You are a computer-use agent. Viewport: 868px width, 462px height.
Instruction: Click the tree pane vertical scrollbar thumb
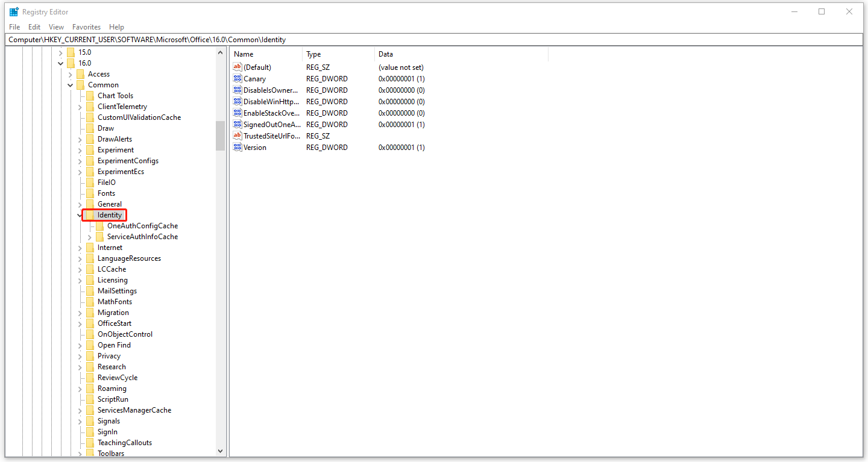220,136
